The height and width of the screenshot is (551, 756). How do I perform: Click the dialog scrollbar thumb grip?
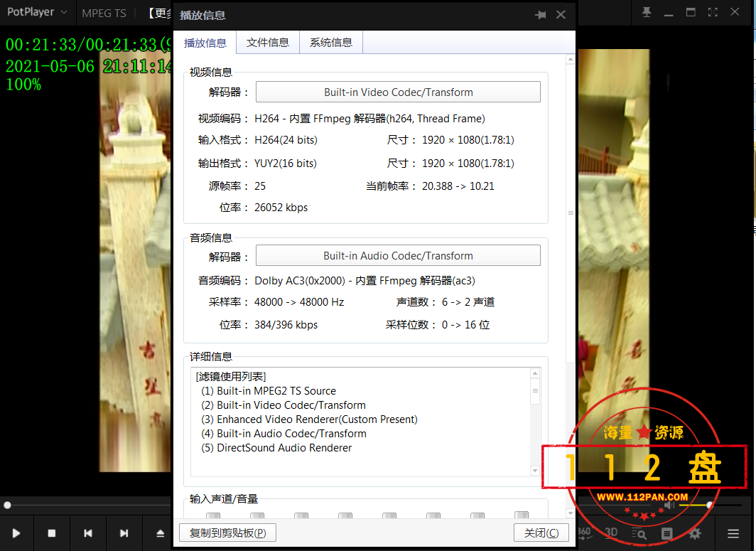pos(571,213)
